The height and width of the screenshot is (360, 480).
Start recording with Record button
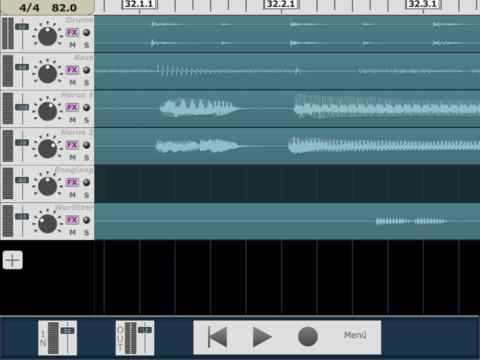pyautogui.click(x=307, y=337)
